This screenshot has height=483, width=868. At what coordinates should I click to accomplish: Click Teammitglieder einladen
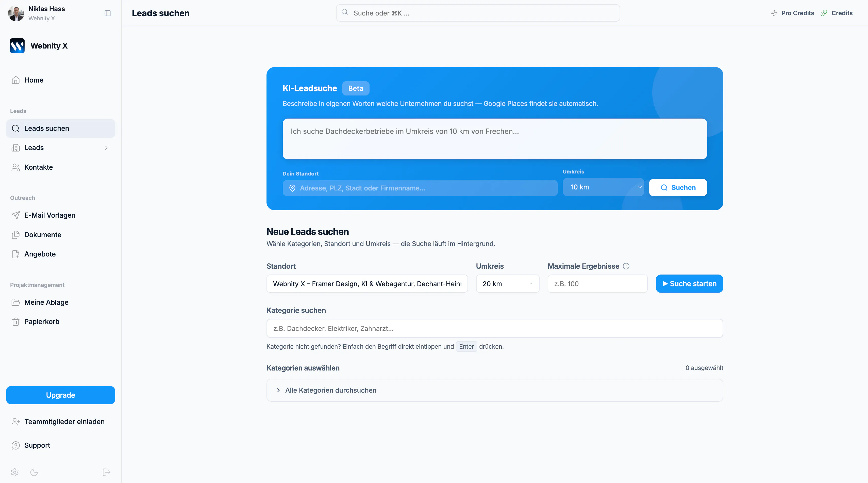(61, 422)
